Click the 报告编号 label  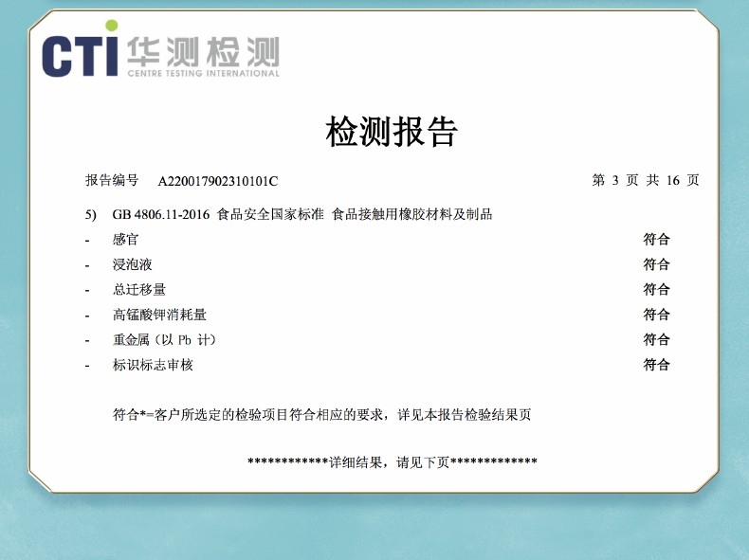112,180
